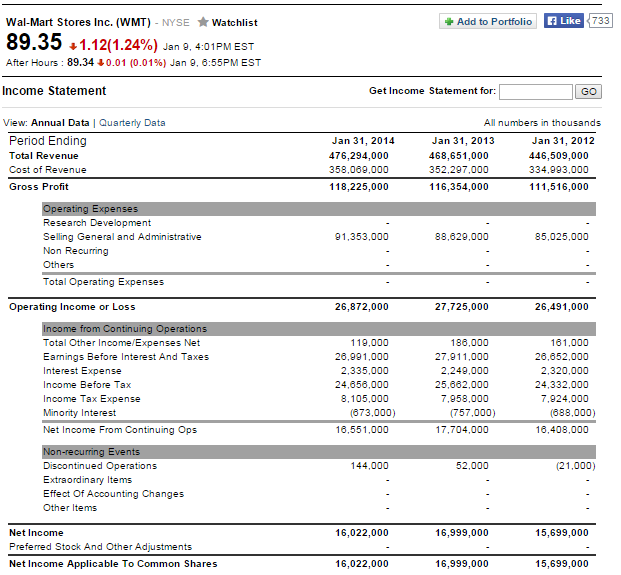Screen dimensions: 621x575
Task: Click Total Revenue value 468,651,000
Action: (459, 156)
